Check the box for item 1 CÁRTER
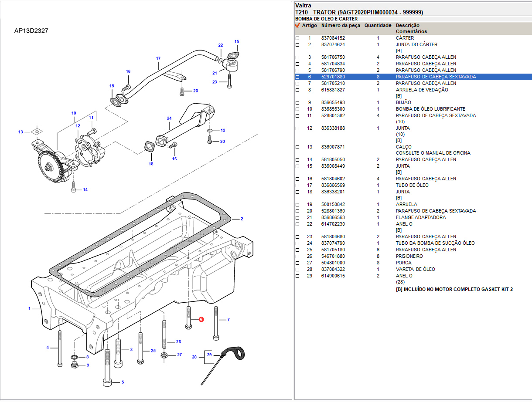Image resolution: width=532 pixels, height=402 pixels. [297, 38]
